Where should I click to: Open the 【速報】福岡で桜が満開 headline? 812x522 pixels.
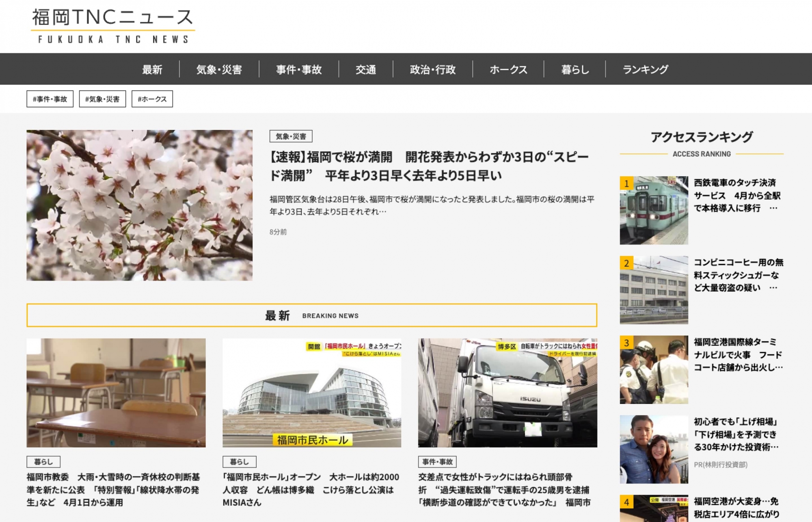point(429,166)
